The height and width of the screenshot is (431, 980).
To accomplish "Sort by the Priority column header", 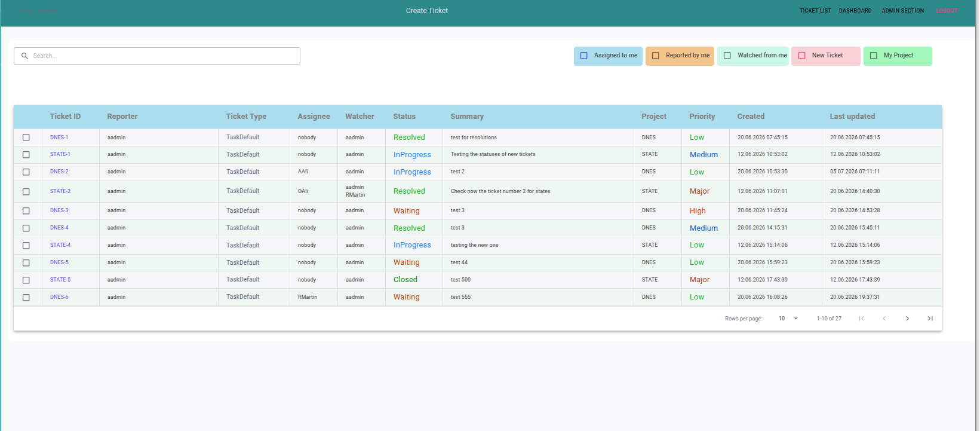I will [x=702, y=117].
